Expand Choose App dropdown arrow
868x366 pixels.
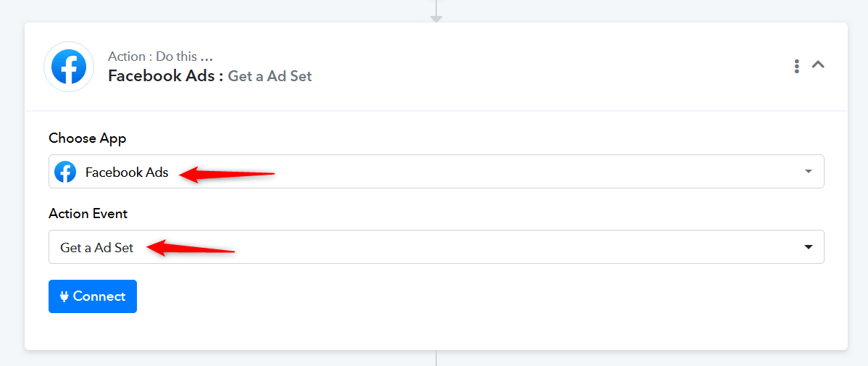click(x=808, y=172)
